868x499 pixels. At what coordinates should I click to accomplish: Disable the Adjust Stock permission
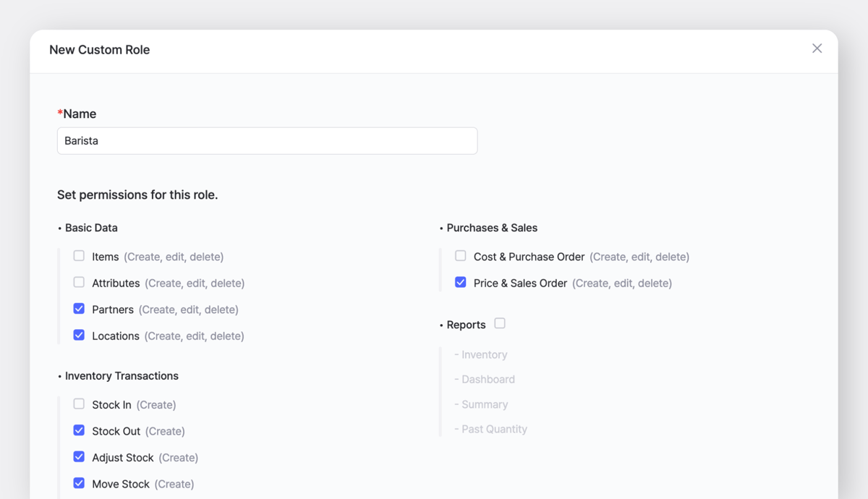[78, 456]
